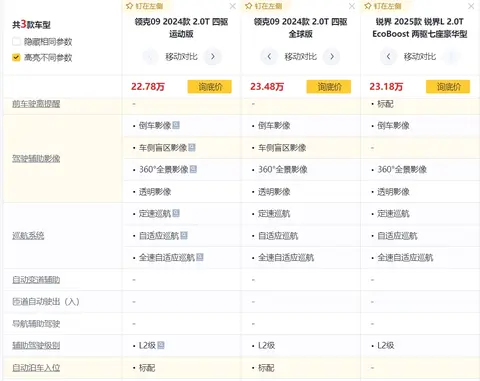The image size is (480, 381).
Task: Remove 领克09 全球版 column with close X
Action: click(x=352, y=6)
